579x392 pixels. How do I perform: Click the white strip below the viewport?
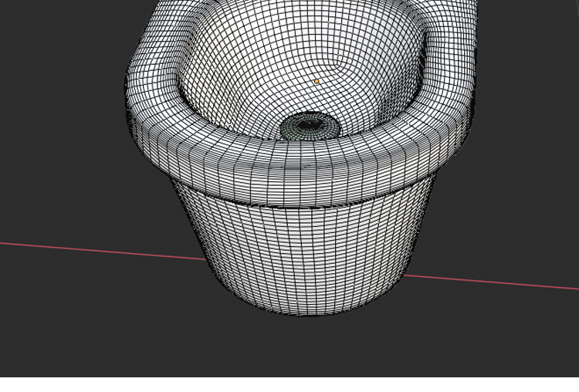(289, 384)
